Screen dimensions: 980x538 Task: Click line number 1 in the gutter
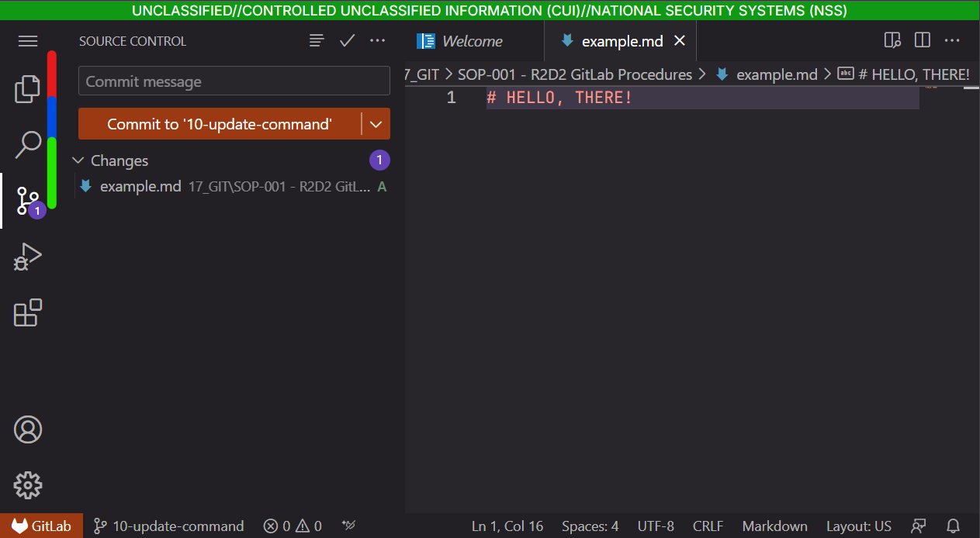pos(452,98)
